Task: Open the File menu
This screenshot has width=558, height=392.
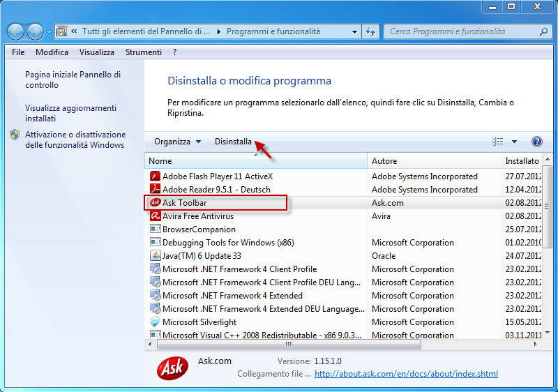Action: pos(18,52)
